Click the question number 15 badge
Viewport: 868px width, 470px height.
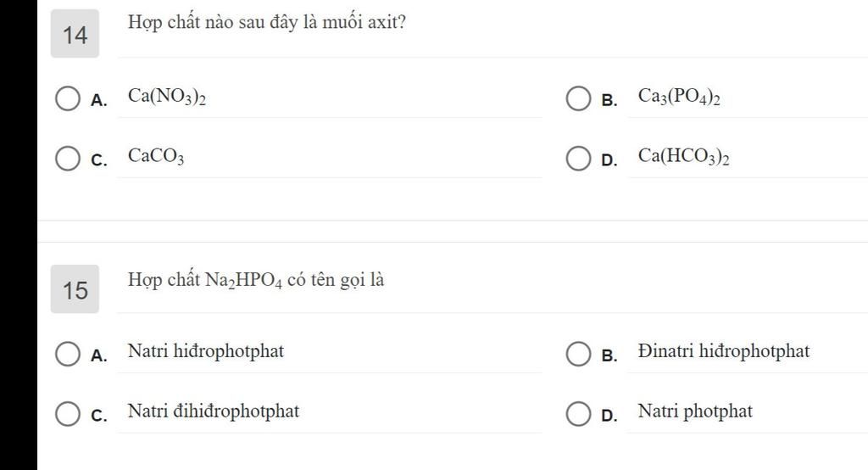coord(75,289)
